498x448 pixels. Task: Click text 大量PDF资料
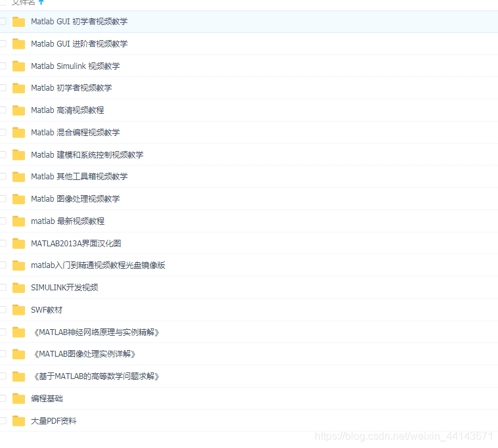tap(54, 420)
